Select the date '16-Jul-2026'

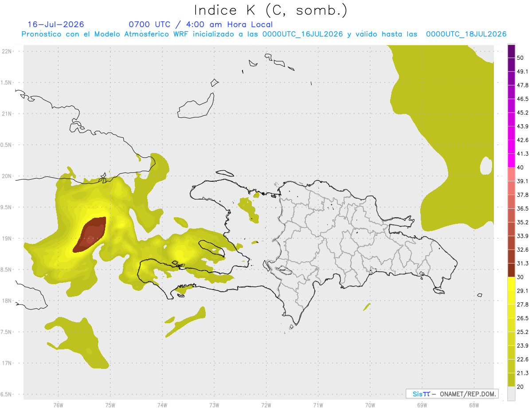[x=56, y=24]
